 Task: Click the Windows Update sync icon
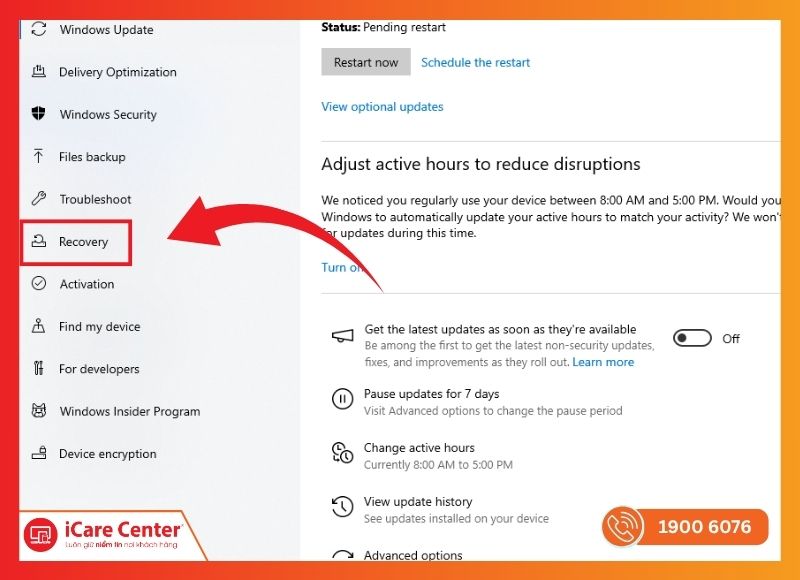[39, 29]
